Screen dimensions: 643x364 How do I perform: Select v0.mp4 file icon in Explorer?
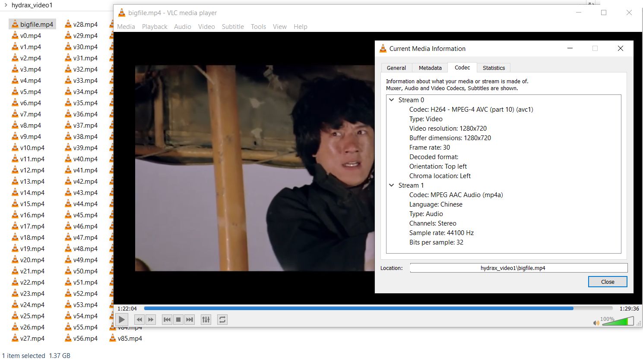15,35
